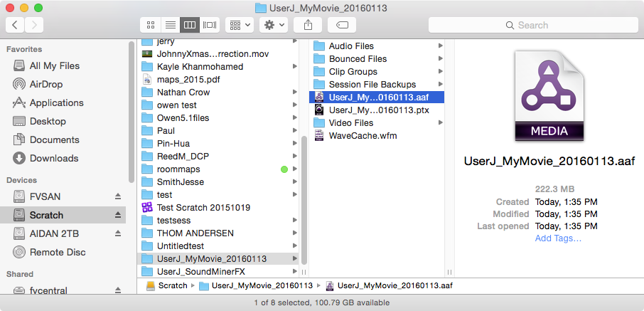Image resolution: width=644 pixels, height=311 pixels.
Task: Go forward with the right arrow button
Action: [x=34, y=25]
